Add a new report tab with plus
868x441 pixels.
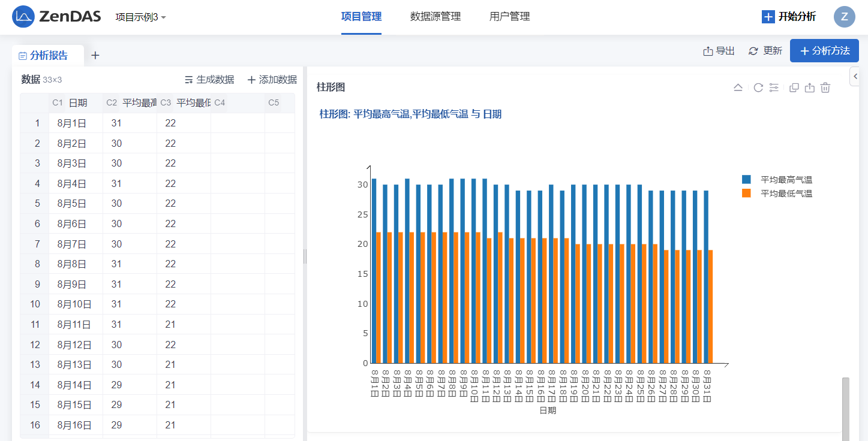(95, 56)
